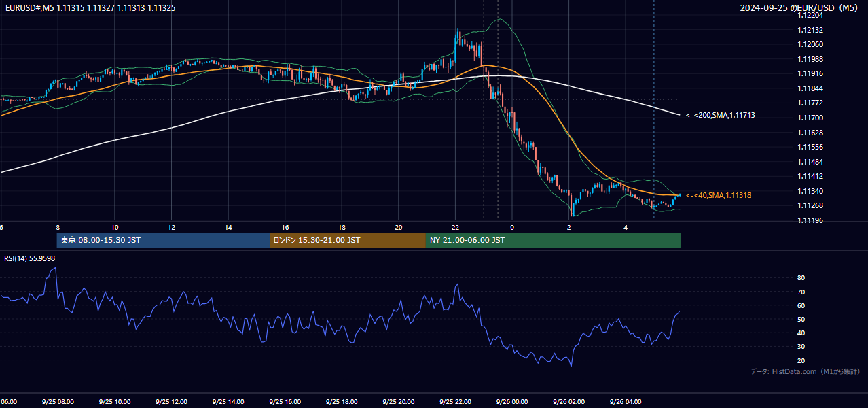
Task: Click the 9/25 12:00 time axis label
Action: point(171,402)
